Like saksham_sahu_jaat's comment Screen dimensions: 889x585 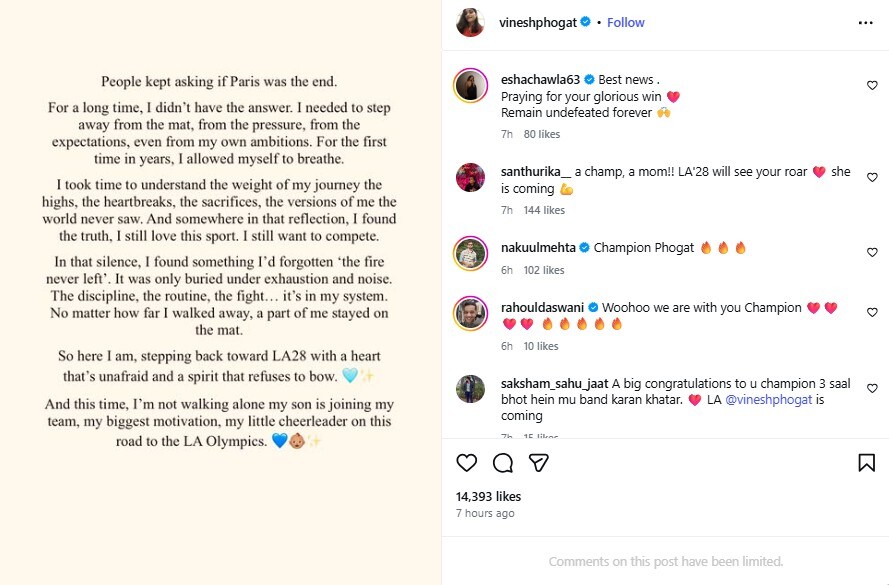click(x=872, y=388)
